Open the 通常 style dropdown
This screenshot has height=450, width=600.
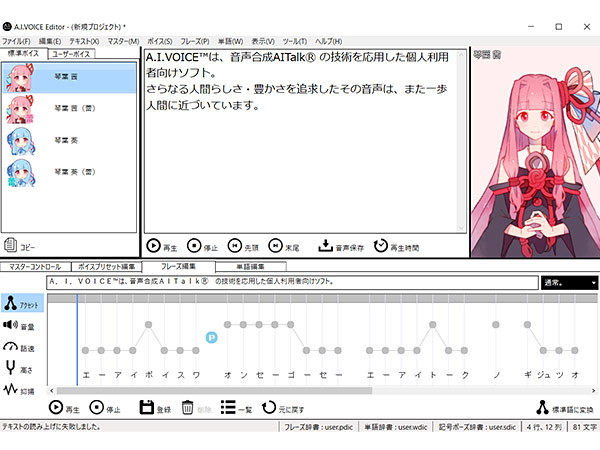coord(569,282)
